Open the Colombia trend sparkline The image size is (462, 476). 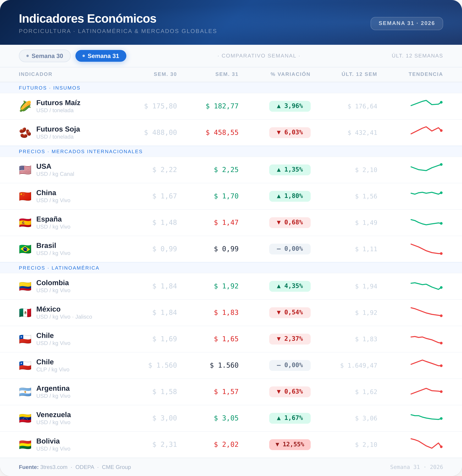426,286
